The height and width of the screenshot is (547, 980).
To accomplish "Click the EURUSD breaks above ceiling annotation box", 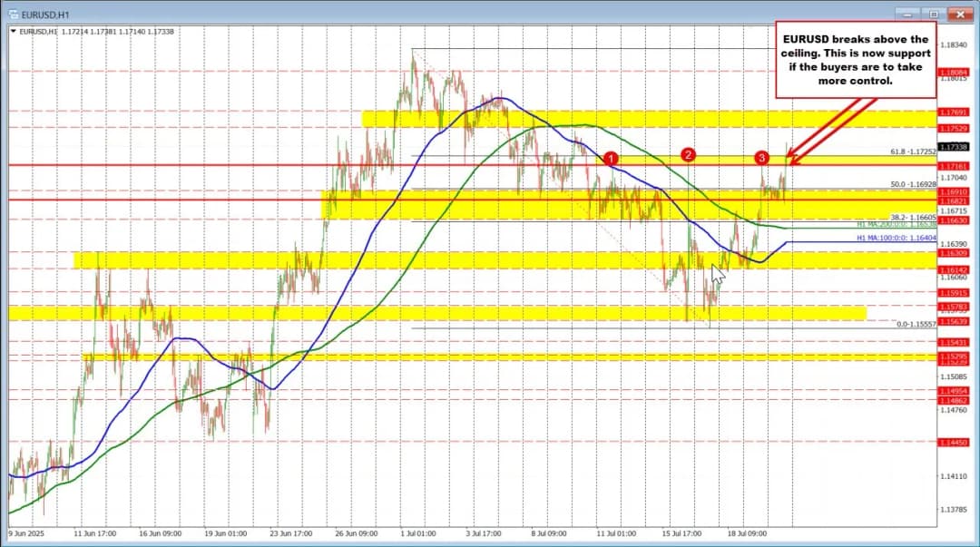I will tap(855, 60).
